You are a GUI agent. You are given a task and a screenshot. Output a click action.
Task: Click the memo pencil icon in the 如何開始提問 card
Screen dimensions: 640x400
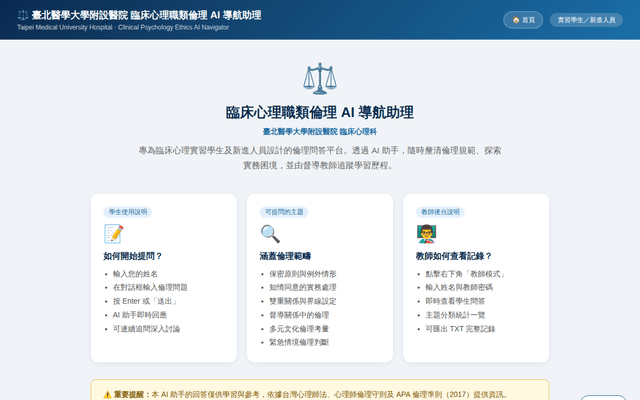[113, 234]
